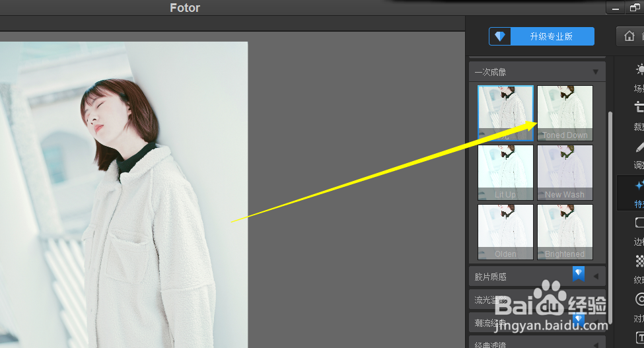Apply the New Wash effect thumbnail

565,172
